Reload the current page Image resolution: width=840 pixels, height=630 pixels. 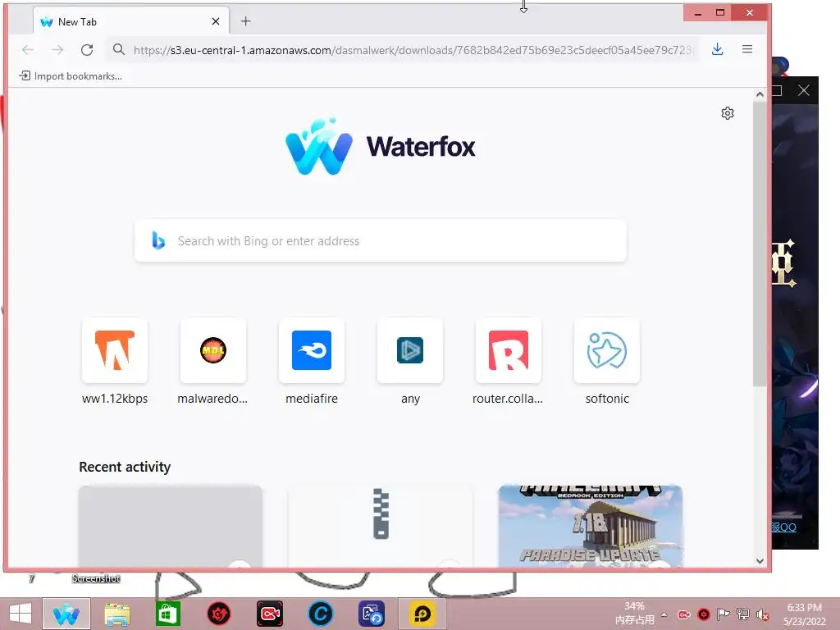(87, 50)
